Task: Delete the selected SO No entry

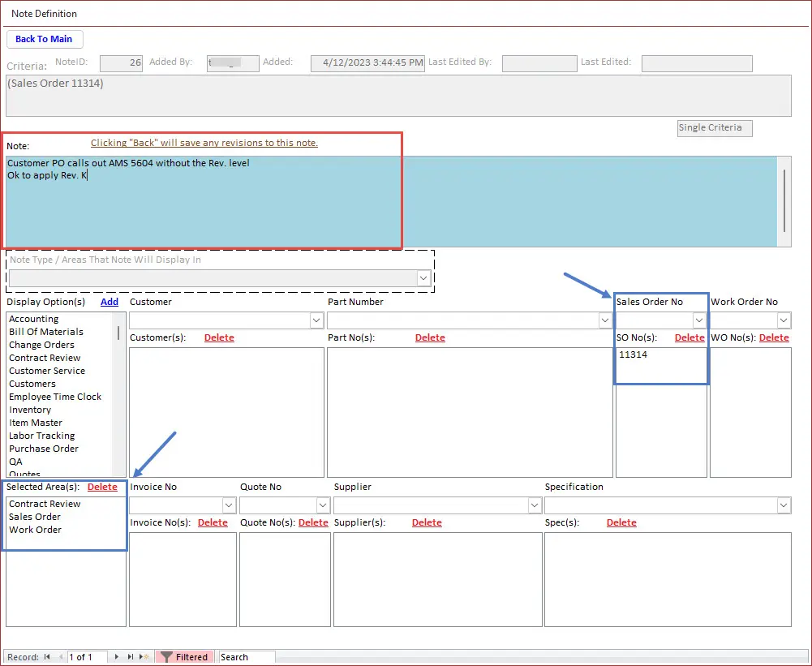Action: 690,337
